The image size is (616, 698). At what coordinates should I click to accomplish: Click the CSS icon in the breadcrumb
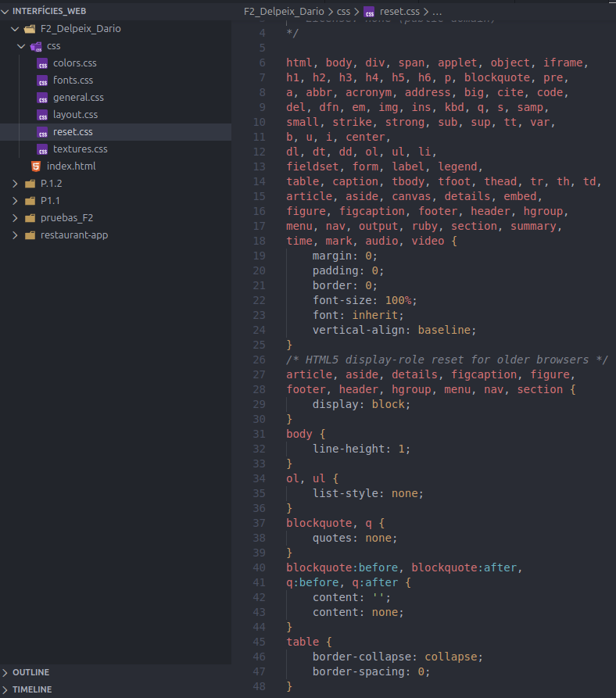pos(369,12)
